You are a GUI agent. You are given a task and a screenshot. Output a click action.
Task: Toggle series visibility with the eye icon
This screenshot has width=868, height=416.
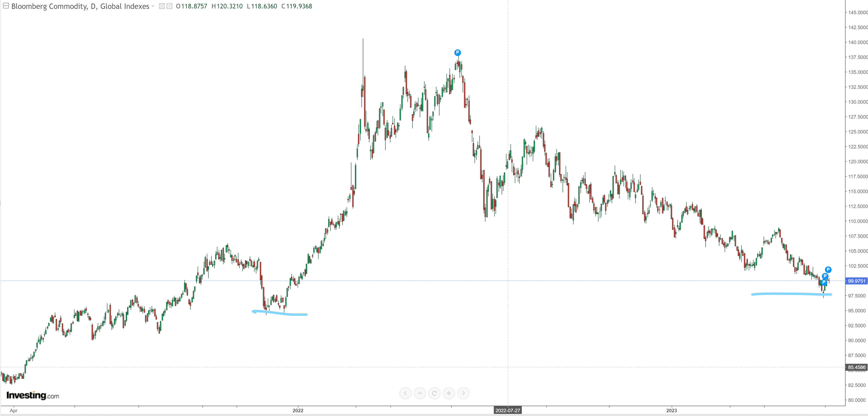(x=162, y=6)
